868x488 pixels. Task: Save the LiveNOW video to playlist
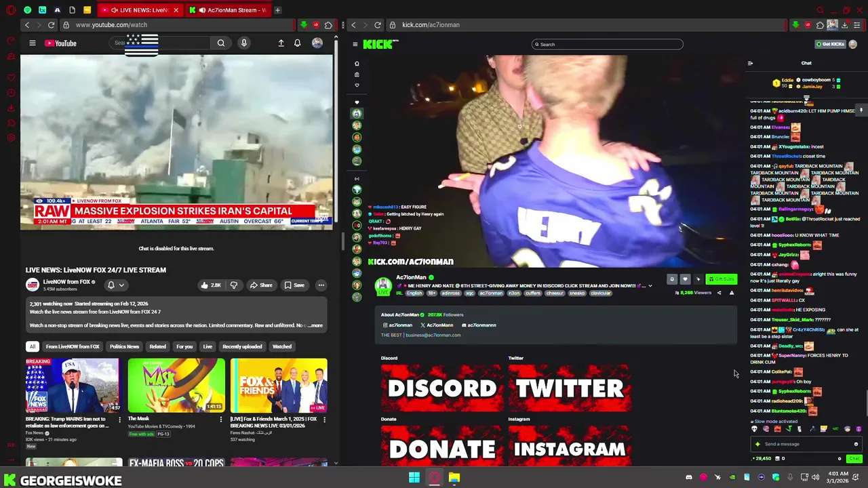(294, 285)
